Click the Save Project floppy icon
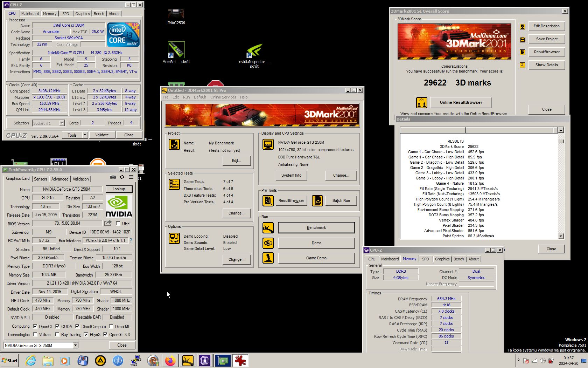 tap(523, 39)
